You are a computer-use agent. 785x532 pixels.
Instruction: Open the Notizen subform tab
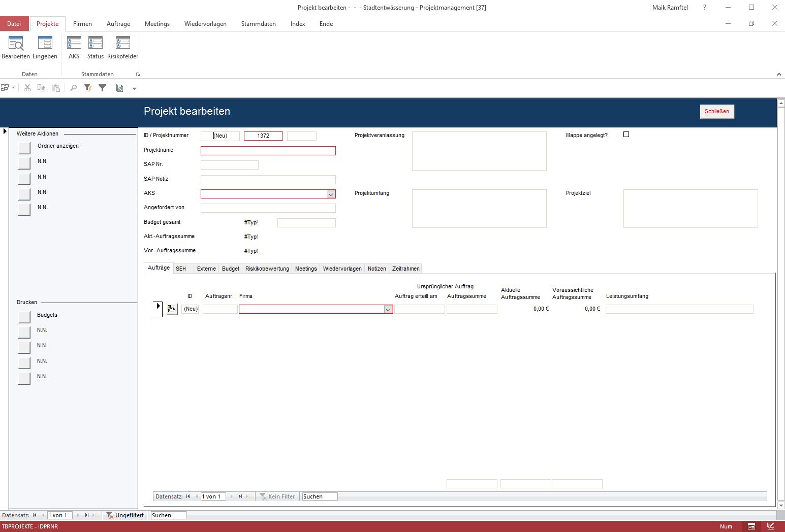[377, 269]
